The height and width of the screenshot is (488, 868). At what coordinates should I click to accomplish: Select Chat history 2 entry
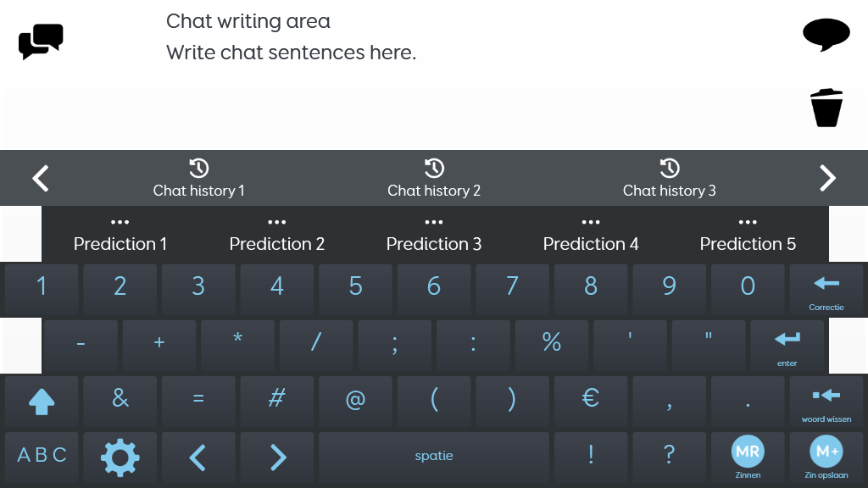click(434, 178)
